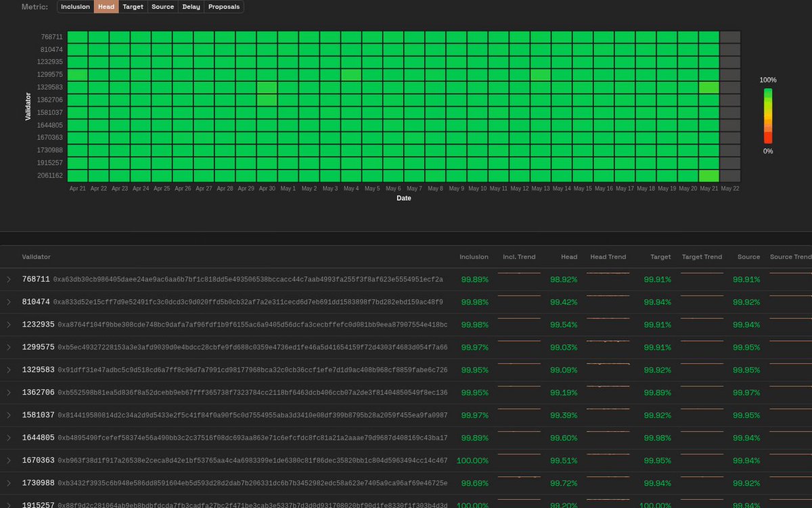Click validator ID 1232935 in the table
Screen dimensions: 812x508
pos(38,325)
